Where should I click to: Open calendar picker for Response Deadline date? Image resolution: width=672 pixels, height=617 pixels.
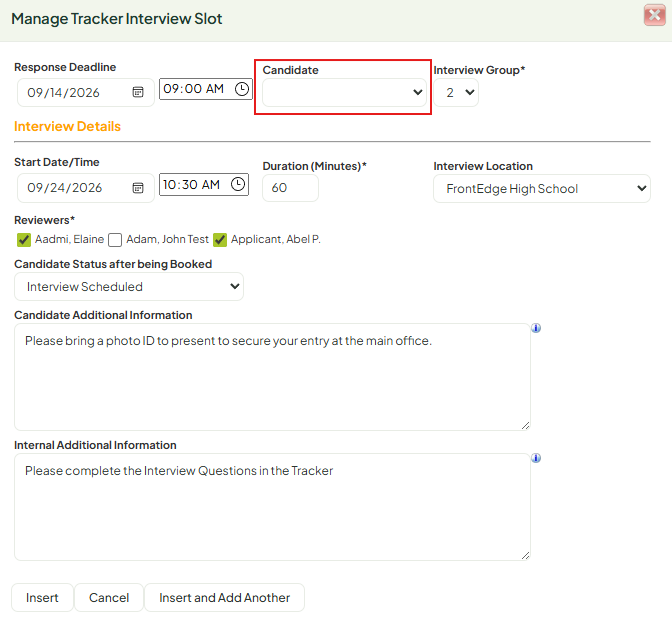tap(138, 92)
